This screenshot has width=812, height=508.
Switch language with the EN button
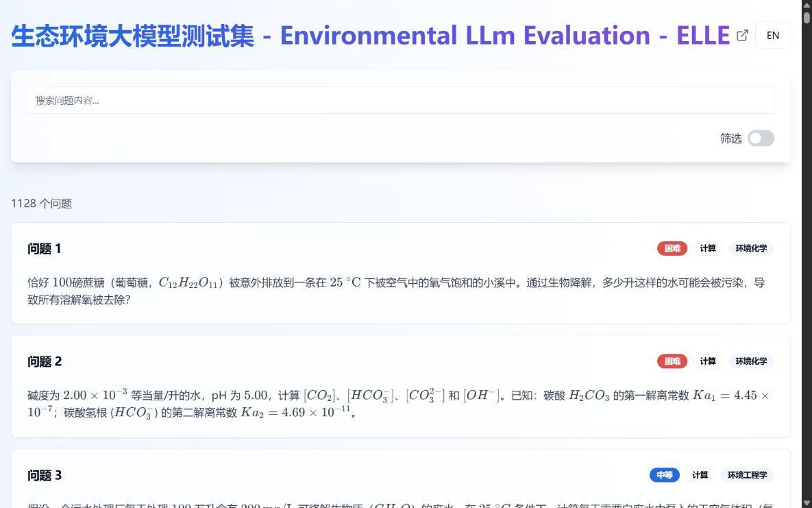[x=773, y=35]
